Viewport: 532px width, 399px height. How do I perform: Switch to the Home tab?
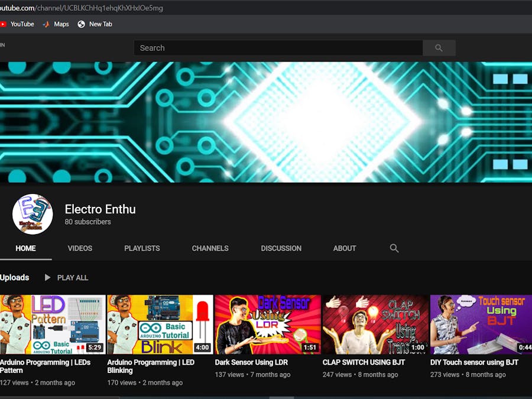25,248
